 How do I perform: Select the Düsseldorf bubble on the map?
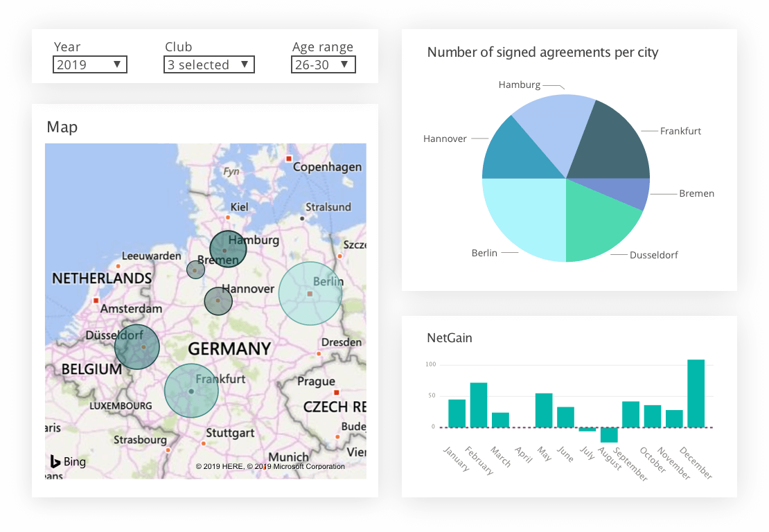click(x=137, y=346)
